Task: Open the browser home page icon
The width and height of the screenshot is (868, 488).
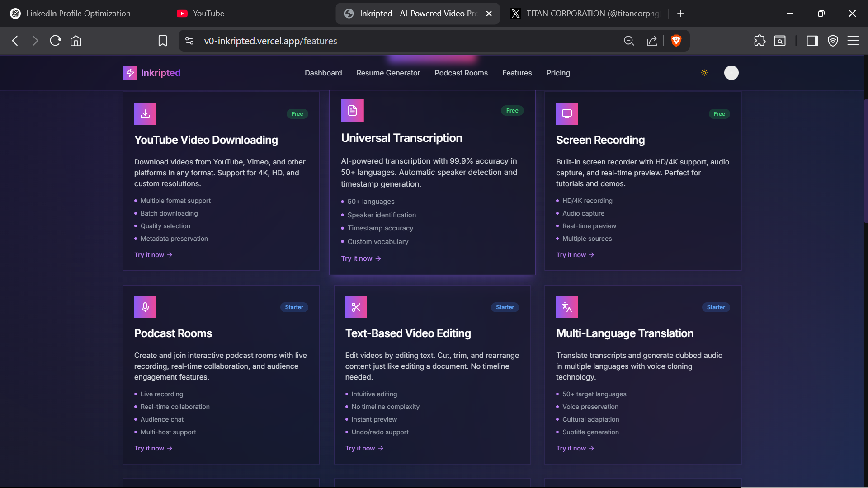Action: click(76, 41)
